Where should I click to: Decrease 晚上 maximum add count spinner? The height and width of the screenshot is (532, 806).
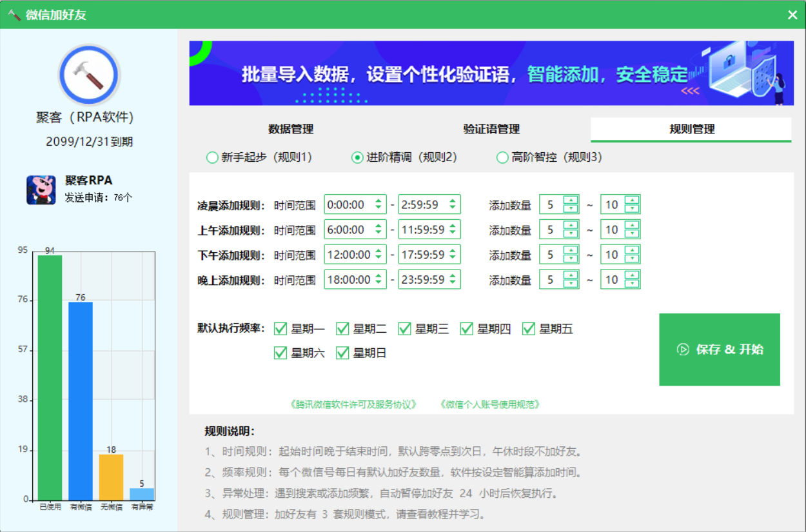[632, 284]
